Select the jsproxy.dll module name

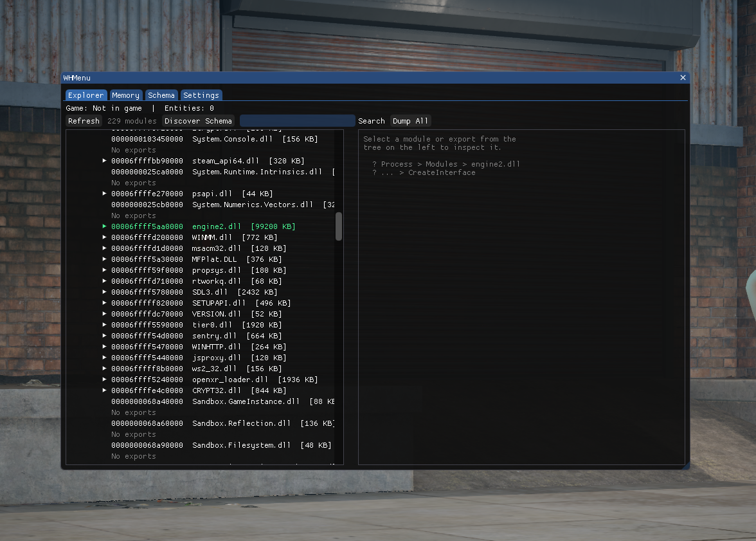pyautogui.click(x=217, y=358)
